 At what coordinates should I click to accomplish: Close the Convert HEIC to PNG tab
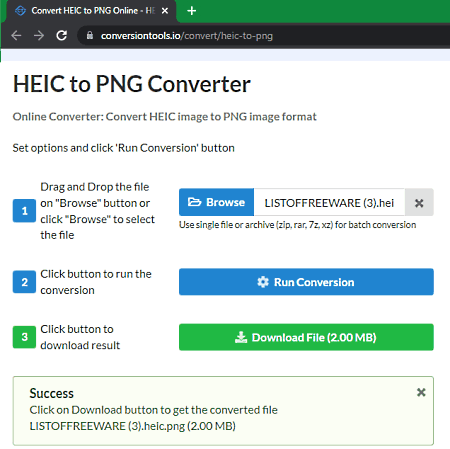(x=165, y=11)
